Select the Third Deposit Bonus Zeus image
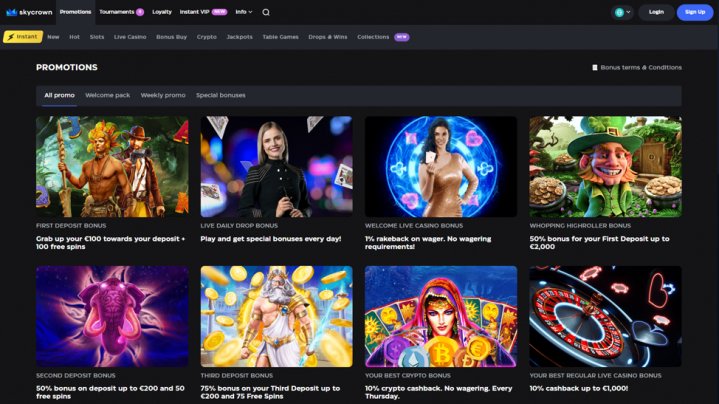This screenshot has width=719, height=404. click(276, 316)
